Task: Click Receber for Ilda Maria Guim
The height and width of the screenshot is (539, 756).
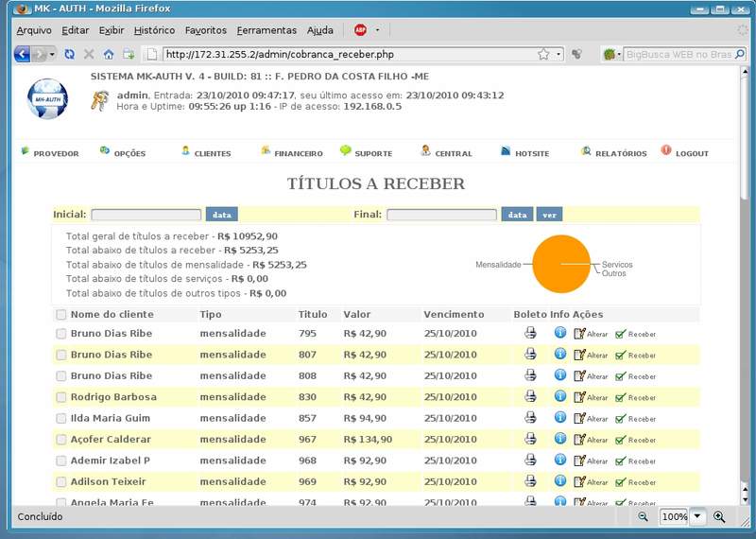Action: tap(635, 419)
